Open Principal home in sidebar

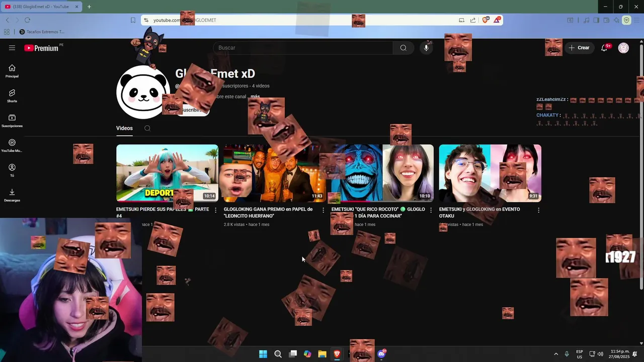[12, 71]
